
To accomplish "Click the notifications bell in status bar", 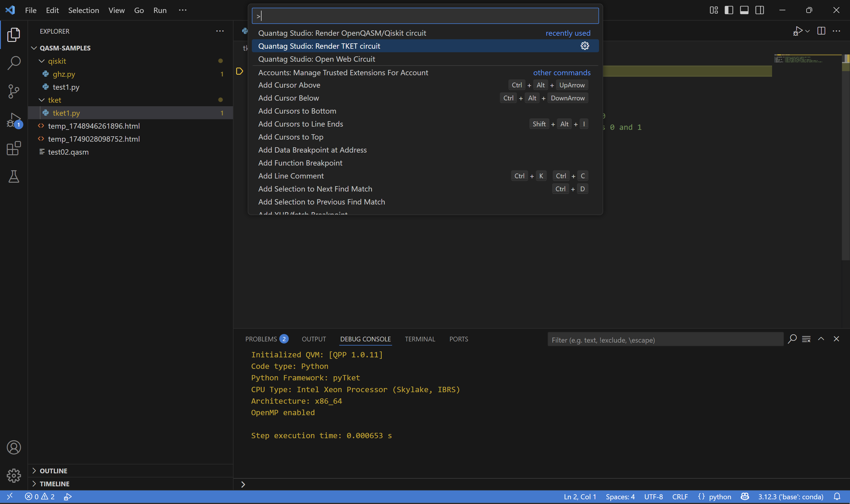I will point(837,497).
